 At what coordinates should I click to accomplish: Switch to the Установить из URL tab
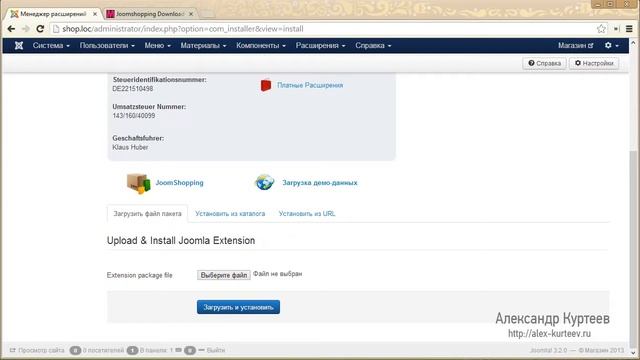click(x=307, y=213)
